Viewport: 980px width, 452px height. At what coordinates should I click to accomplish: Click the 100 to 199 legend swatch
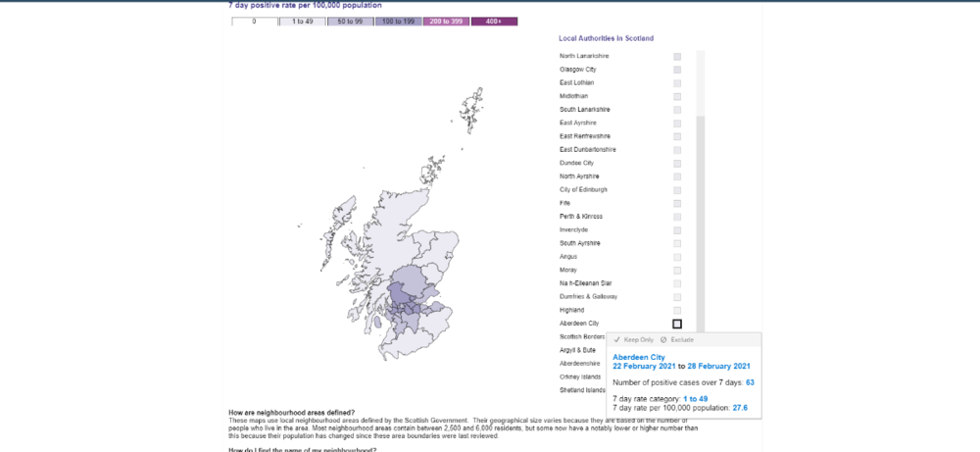click(398, 21)
